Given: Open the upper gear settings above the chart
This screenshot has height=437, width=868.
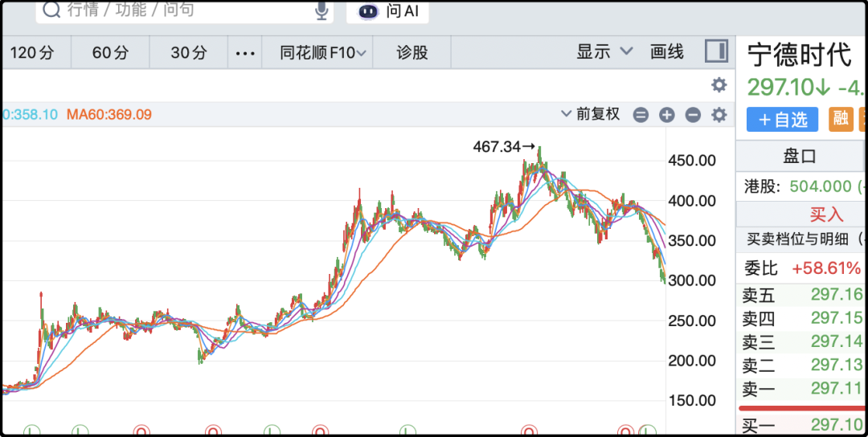Looking at the screenshot, I should point(719,85).
